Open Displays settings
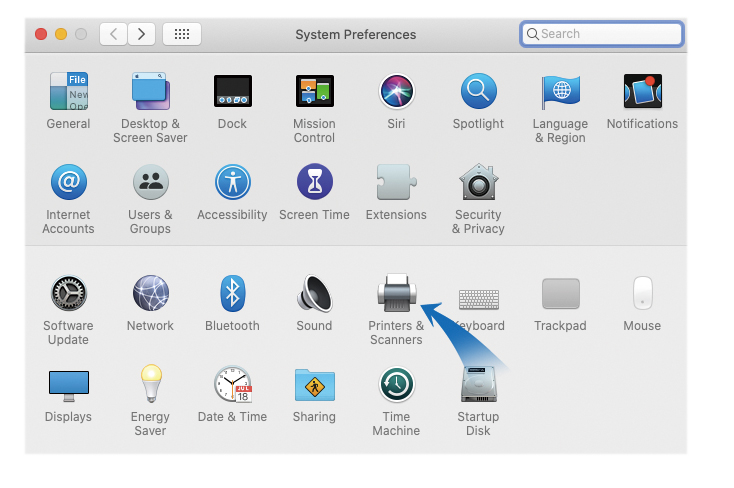This screenshot has height=488, width=734. tap(69, 386)
